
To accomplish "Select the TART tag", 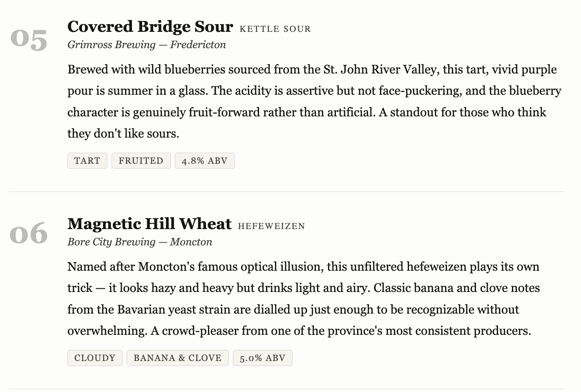I will click(87, 161).
